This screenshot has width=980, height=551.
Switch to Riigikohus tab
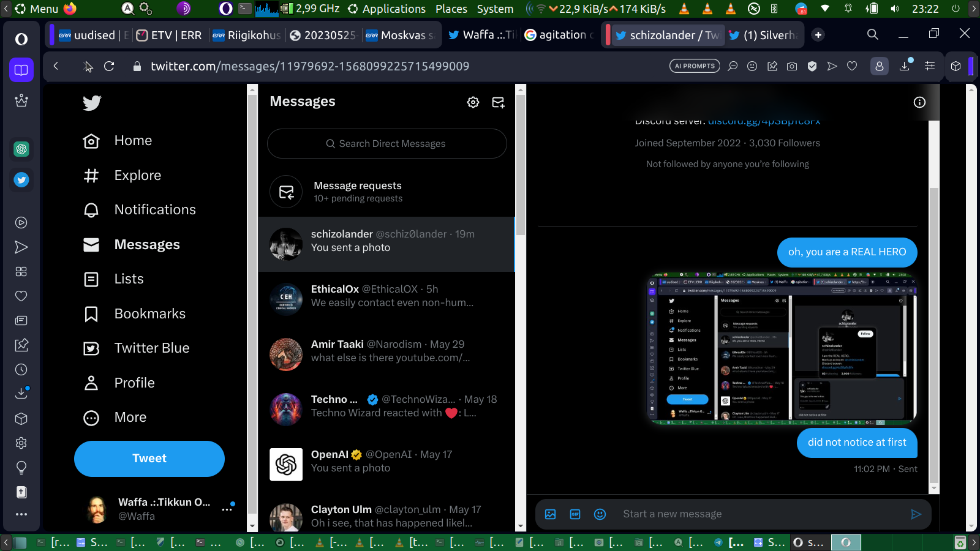pyautogui.click(x=247, y=35)
